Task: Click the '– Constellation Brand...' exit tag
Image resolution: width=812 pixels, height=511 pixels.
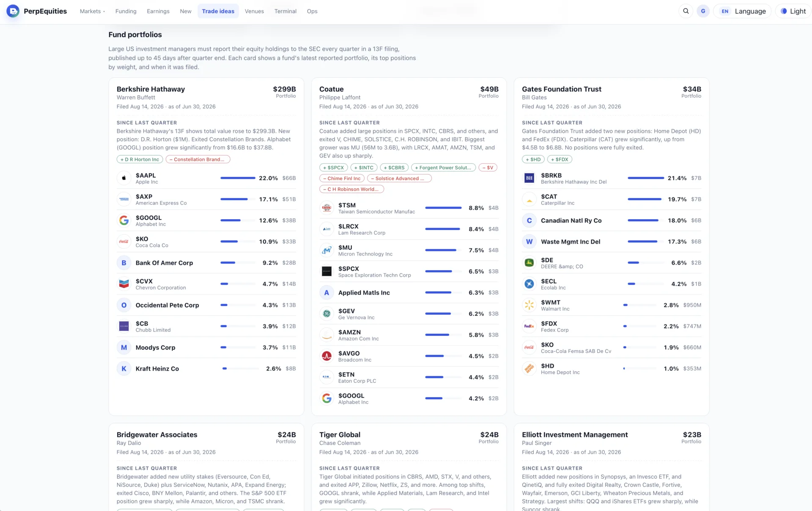Action: click(x=198, y=159)
